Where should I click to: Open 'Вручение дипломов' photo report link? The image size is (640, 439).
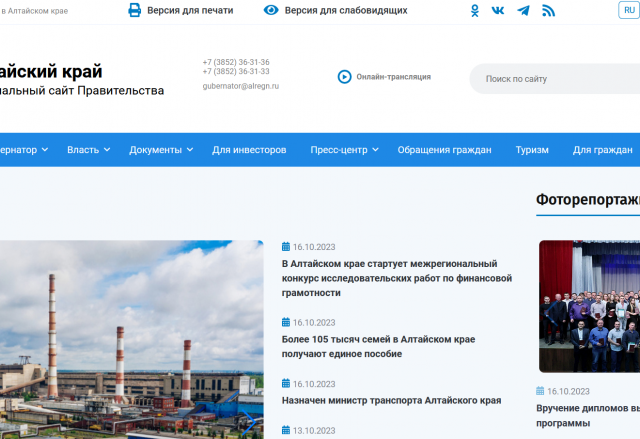coord(588,415)
